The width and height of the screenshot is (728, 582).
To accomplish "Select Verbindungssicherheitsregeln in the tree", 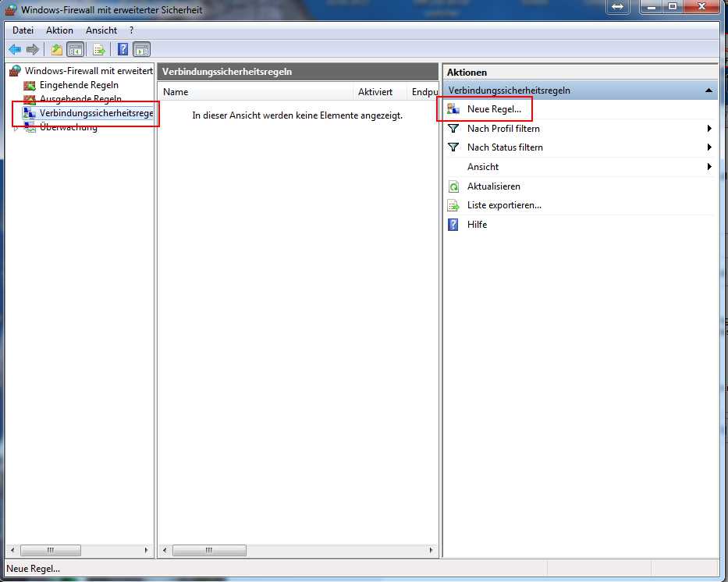I will (x=96, y=113).
